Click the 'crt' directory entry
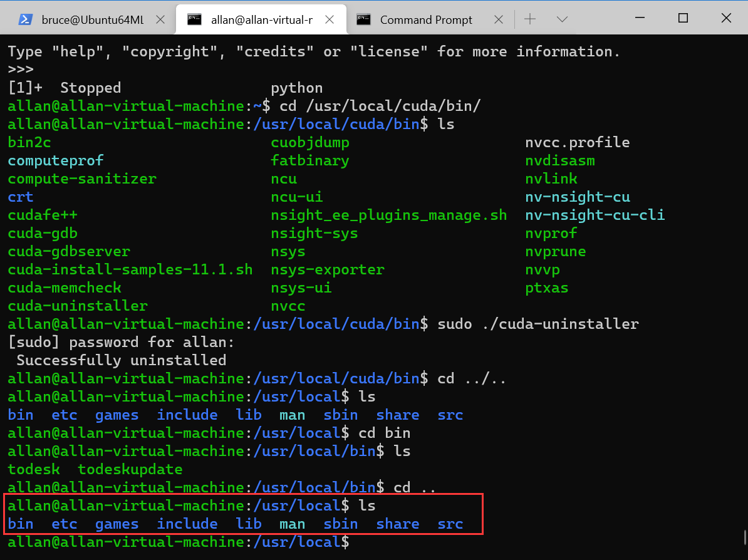The height and width of the screenshot is (560, 748). 21,197
